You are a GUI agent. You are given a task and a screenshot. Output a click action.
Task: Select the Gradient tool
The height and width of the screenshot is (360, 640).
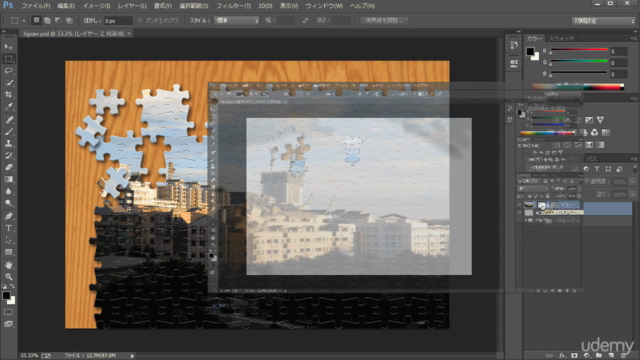coord(9,179)
